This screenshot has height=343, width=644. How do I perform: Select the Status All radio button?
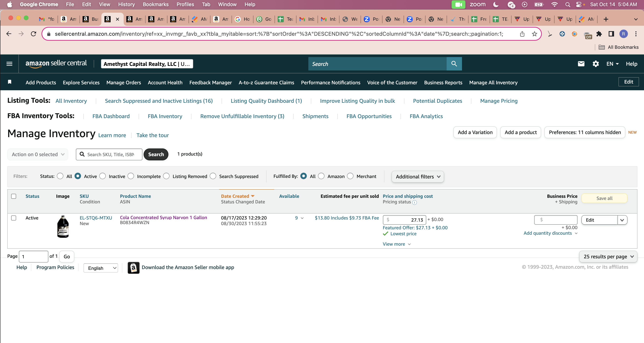tap(60, 176)
